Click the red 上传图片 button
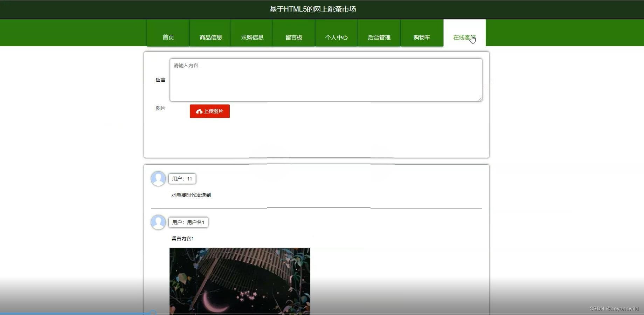644x315 pixels. 210,111
